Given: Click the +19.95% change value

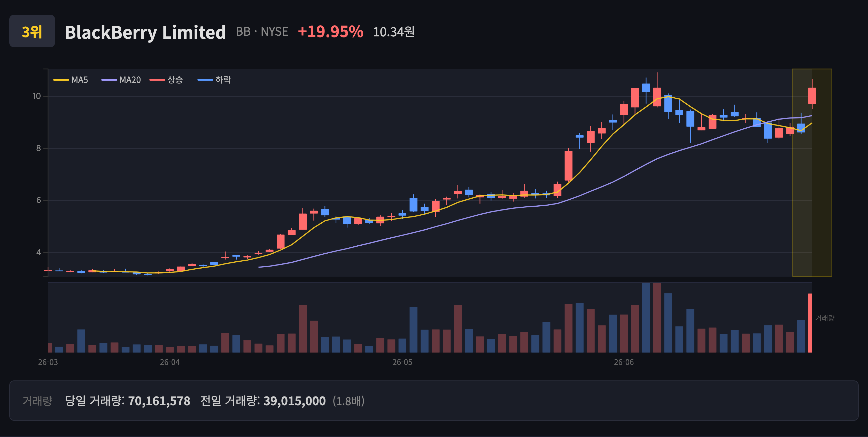Looking at the screenshot, I should coord(331,32).
